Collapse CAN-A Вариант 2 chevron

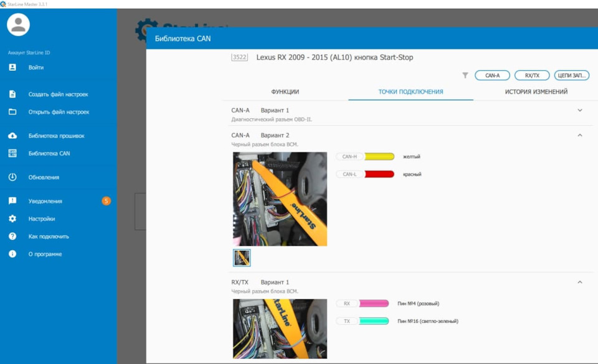click(x=580, y=135)
